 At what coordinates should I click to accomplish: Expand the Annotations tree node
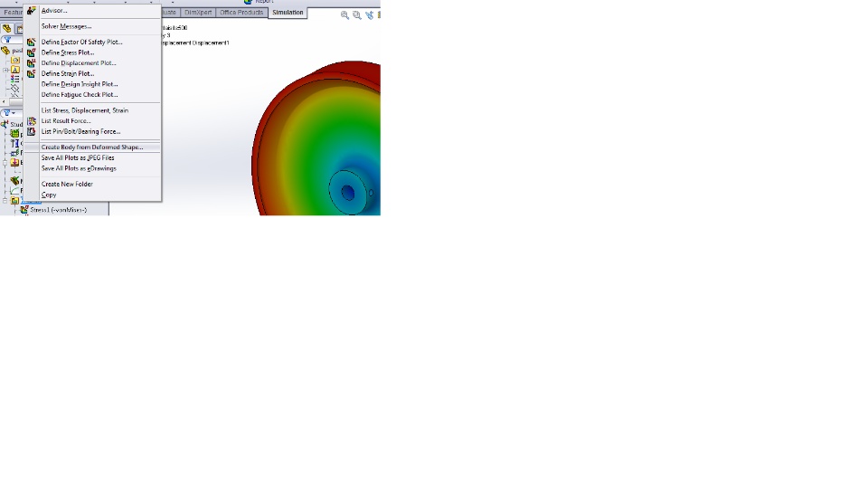coord(5,71)
